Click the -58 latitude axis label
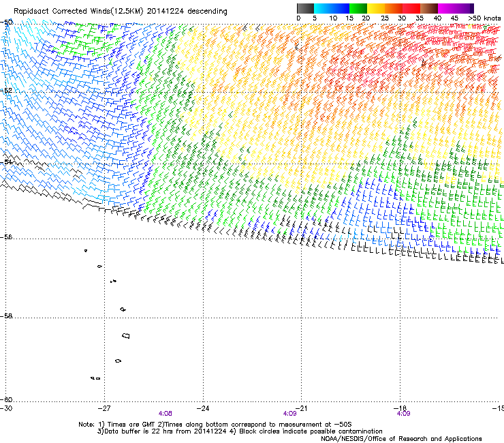Screen dimensions: 504x443 [x=6, y=316]
